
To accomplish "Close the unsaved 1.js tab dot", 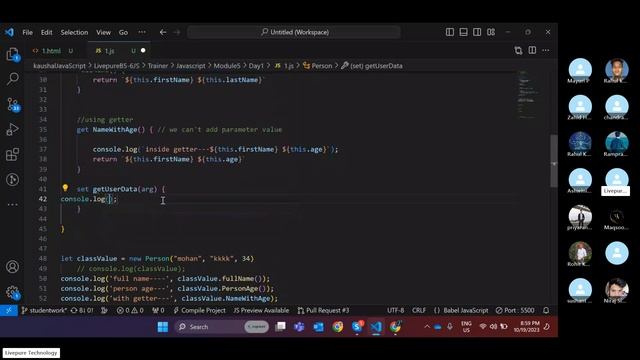I will [143, 50].
